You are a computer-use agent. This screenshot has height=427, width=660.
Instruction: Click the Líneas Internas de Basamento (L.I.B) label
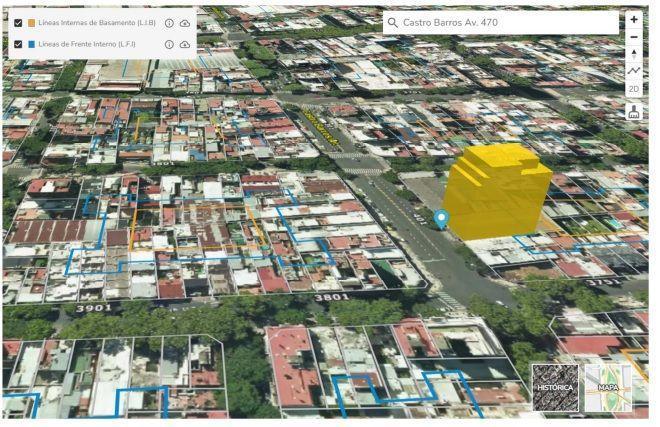click(x=97, y=23)
